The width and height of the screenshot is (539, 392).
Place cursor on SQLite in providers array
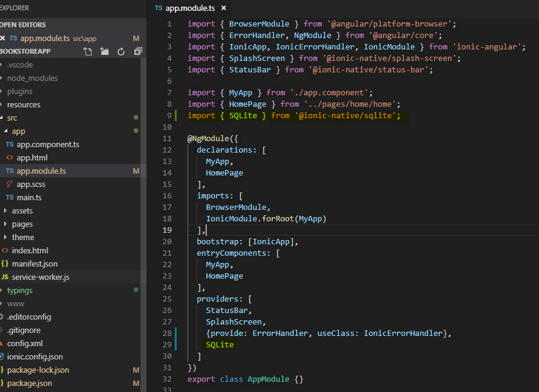219,344
